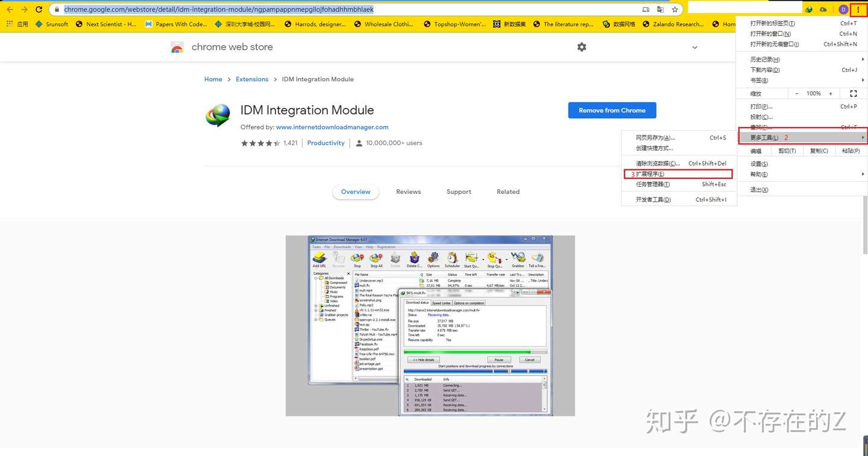Image resolution: width=868 pixels, height=456 pixels.
Task: Follow the Extensions breadcrumb link
Action: [x=252, y=80]
